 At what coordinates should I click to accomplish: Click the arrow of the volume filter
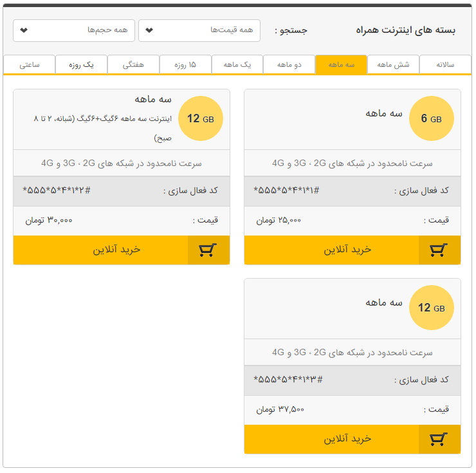(x=24, y=30)
